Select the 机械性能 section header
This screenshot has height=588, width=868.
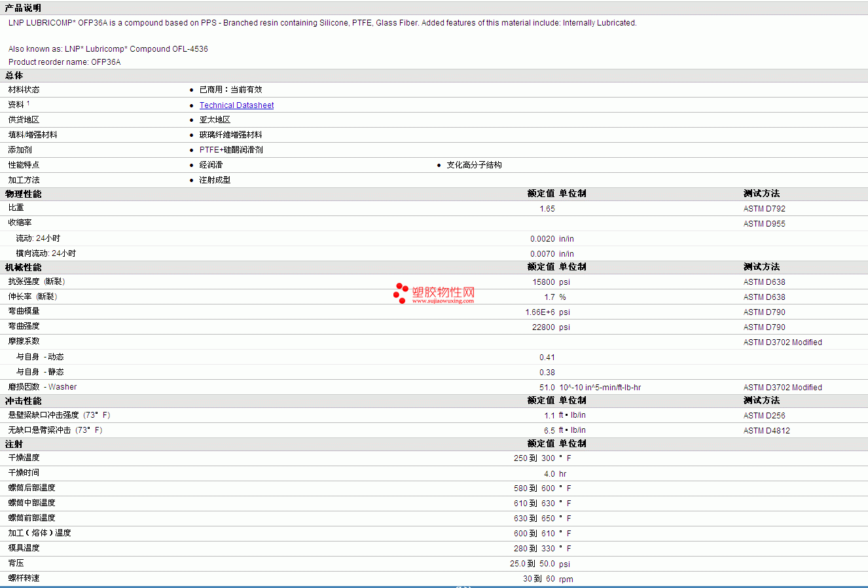23,267
